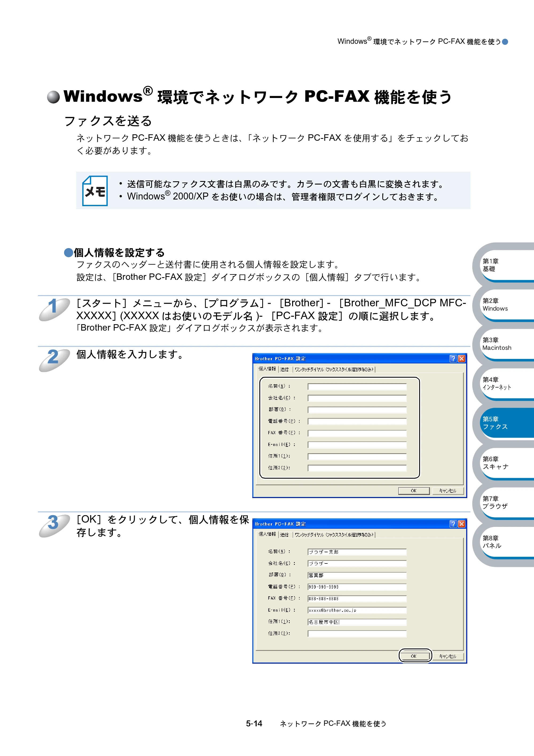Click empty 電話番号 field in upper dialog
This screenshot has width=534, height=756.
pos(357,421)
